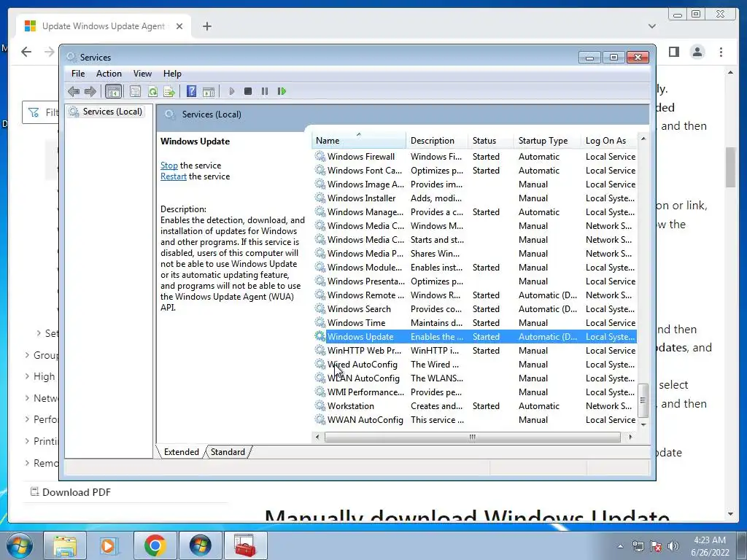
Task: Click the services list scroll-up arrow
Action: click(643, 139)
